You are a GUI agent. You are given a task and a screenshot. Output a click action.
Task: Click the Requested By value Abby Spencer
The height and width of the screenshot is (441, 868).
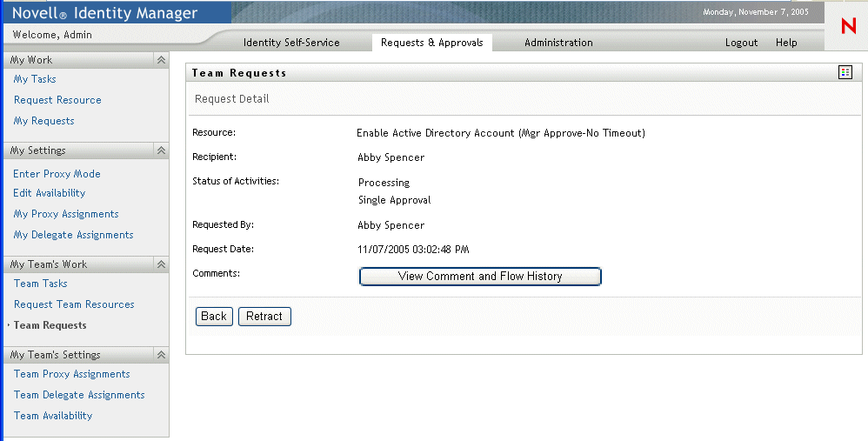[391, 225]
